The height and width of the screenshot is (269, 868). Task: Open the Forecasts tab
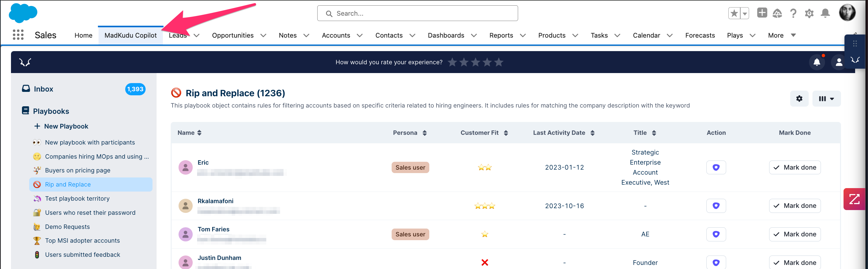pos(700,35)
